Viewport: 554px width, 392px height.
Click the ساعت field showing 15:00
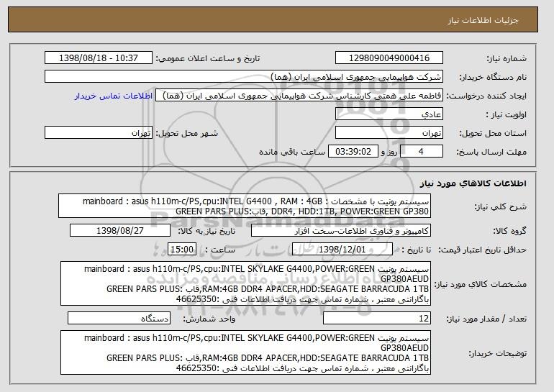182,250
